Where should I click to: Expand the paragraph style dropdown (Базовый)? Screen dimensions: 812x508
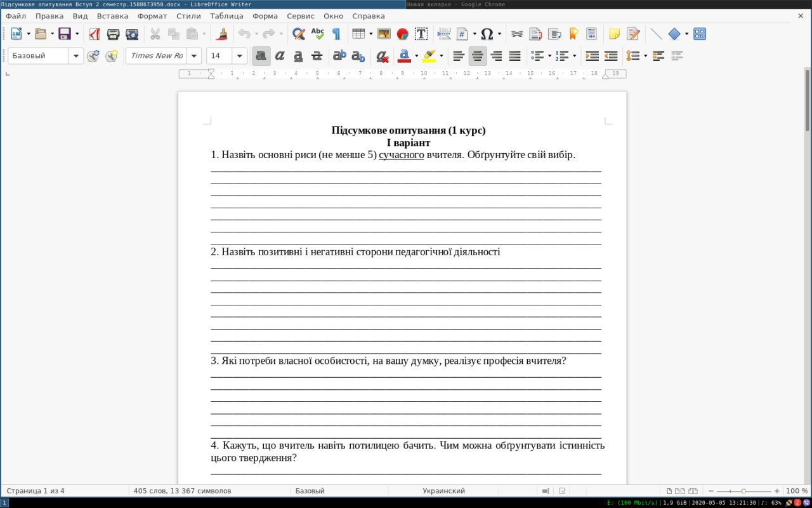point(76,56)
